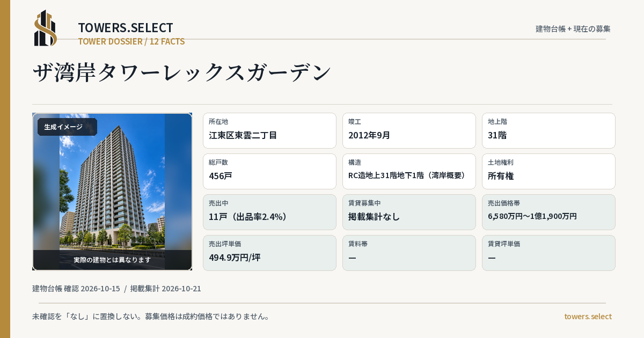Select the 賃貸坪単価 card
This screenshot has height=338, width=644.
(548, 253)
